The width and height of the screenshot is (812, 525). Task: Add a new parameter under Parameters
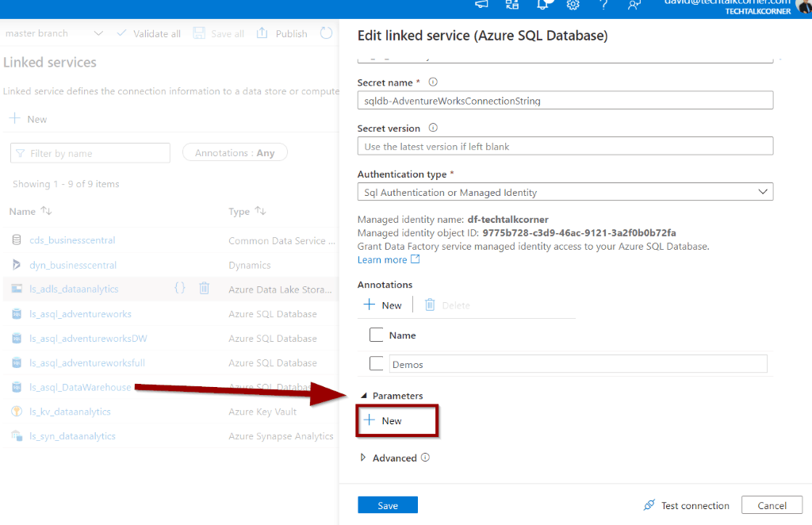384,420
